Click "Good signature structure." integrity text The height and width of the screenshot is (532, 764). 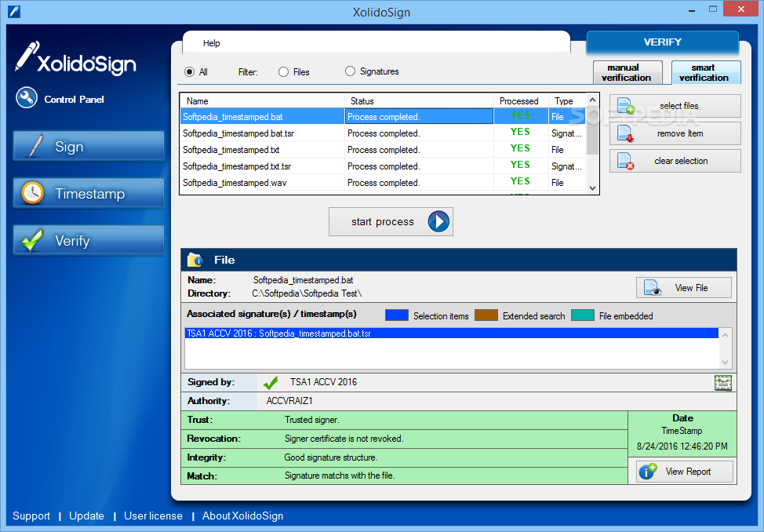(x=331, y=457)
